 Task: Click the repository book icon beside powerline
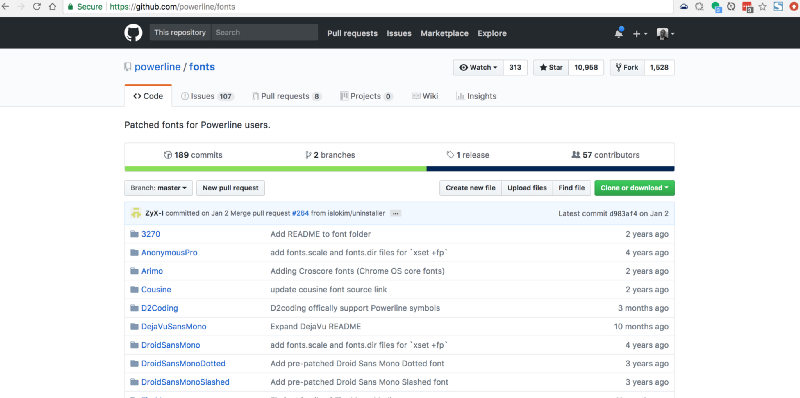tap(128, 67)
